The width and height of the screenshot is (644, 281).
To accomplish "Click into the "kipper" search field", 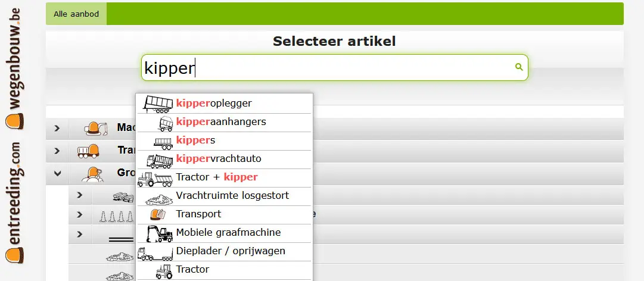I will pyautogui.click(x=322, y=68).
